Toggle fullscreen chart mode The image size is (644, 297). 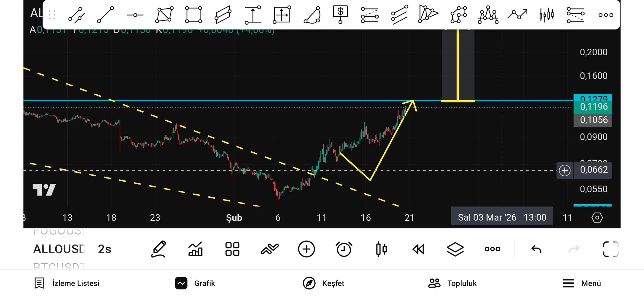click(x=611, y=249)
